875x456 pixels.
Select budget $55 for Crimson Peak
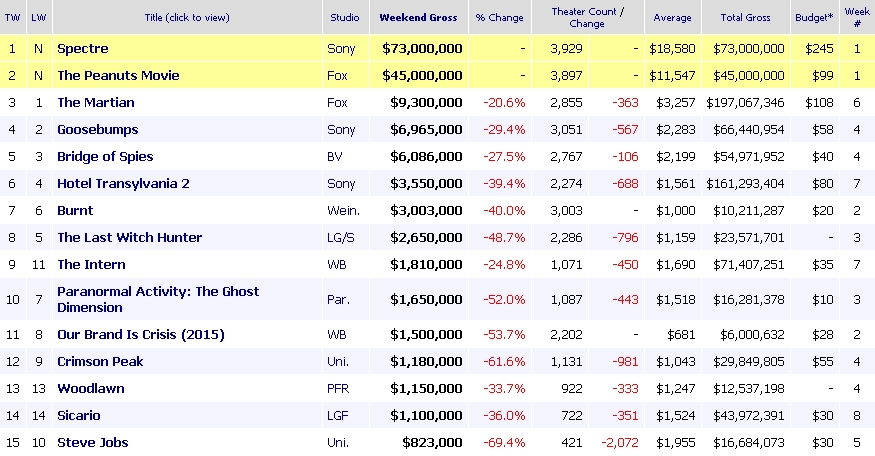(823, 362)
